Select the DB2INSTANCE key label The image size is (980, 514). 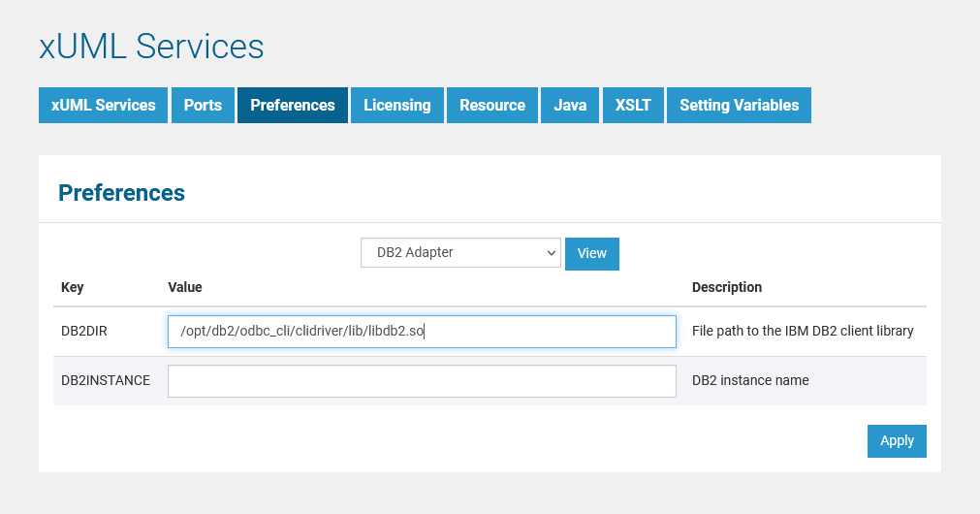point(106,380)
